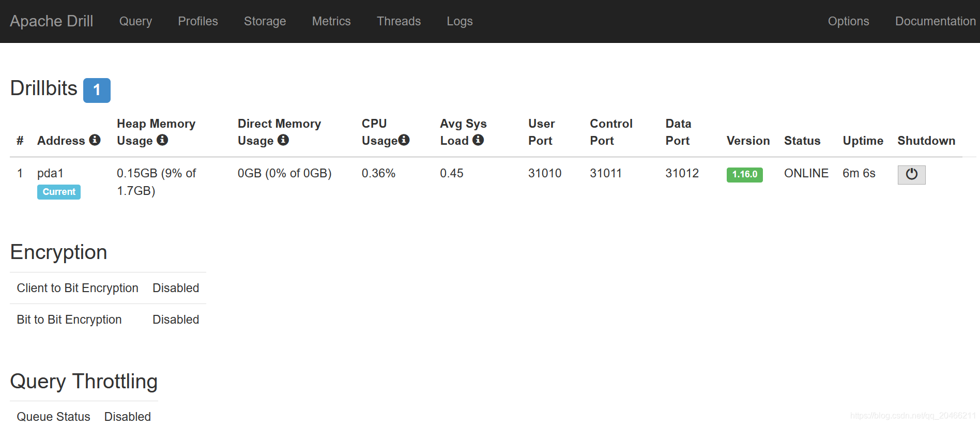Open the Documentation link
Screen dimensions: 980x425
(935, 21)
